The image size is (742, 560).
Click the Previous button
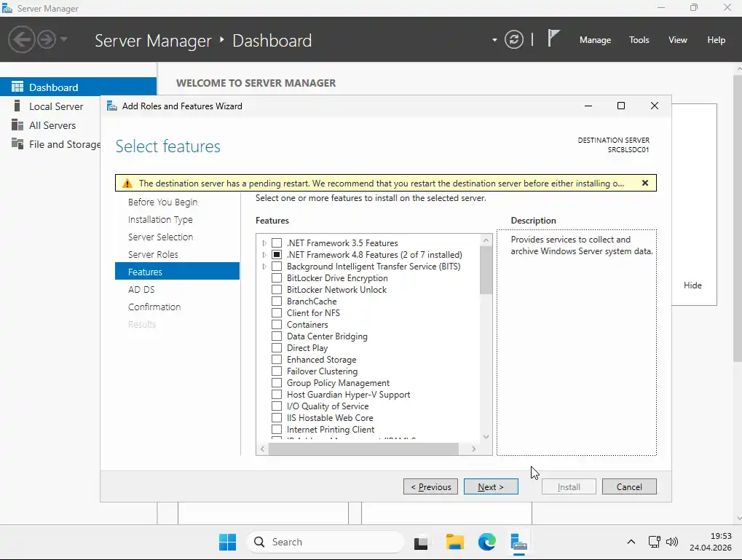(430, 486)
